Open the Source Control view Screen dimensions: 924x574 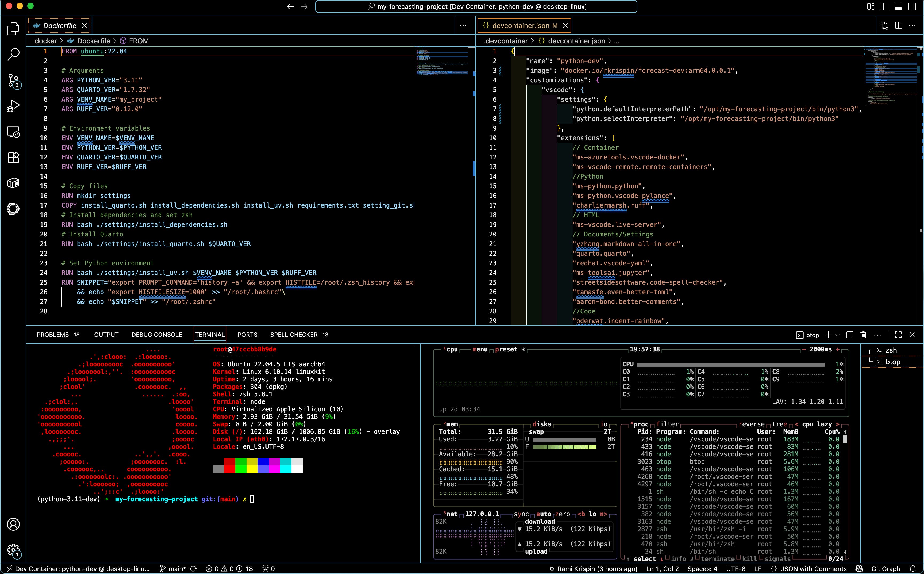[13, 81]
